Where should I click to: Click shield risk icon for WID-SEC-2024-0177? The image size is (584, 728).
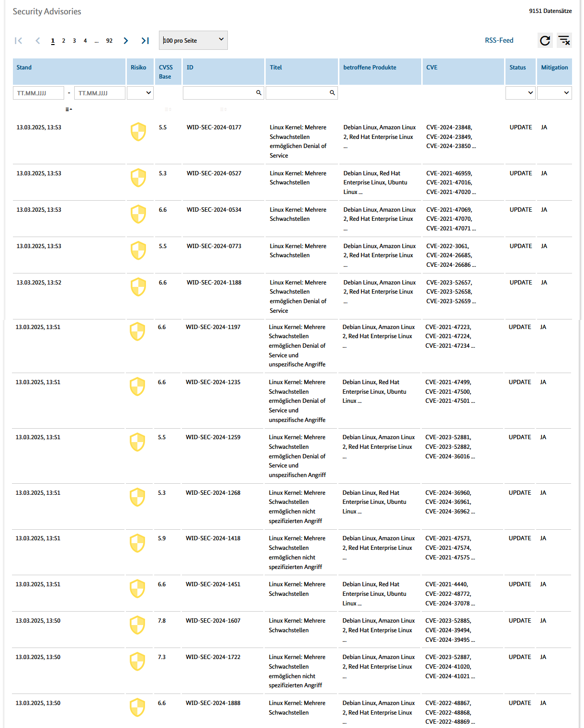(138, 132)
